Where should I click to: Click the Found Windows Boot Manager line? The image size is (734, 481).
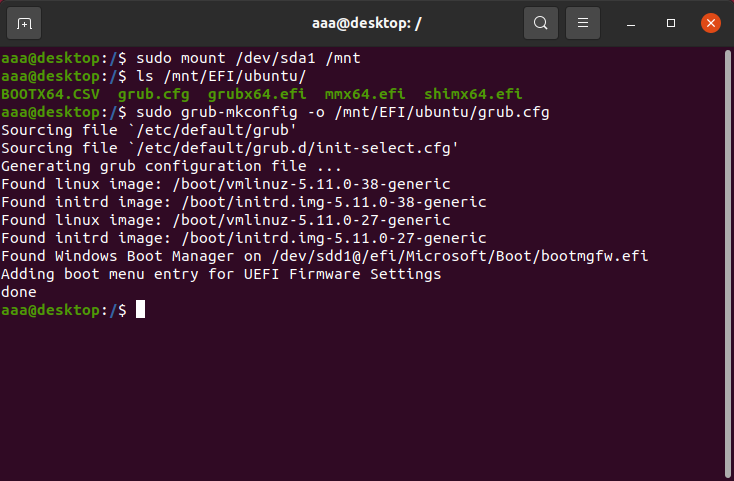tap(324, 256)
